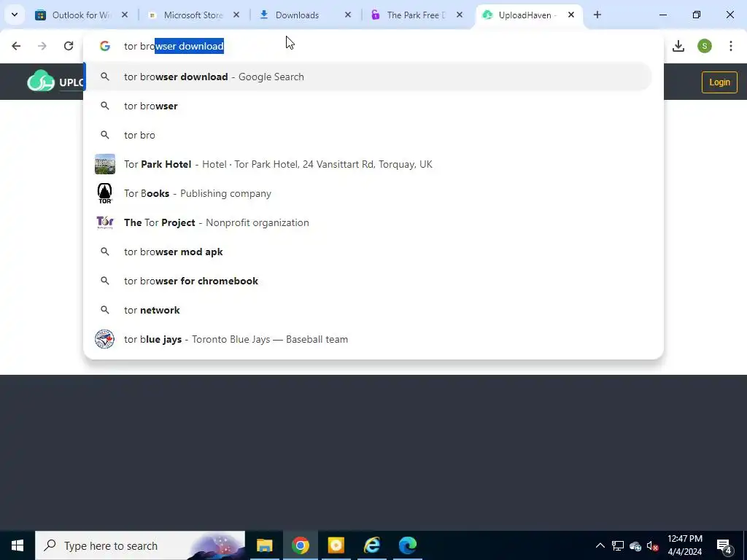The image size is (747, 560).
Task: Choose 'tor browser download - Google Search' suggestion
Action: [x=368, y=77]
